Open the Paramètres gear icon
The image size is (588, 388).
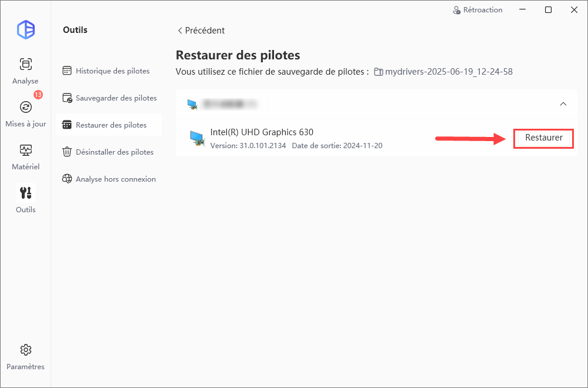[x=25, y=350]
